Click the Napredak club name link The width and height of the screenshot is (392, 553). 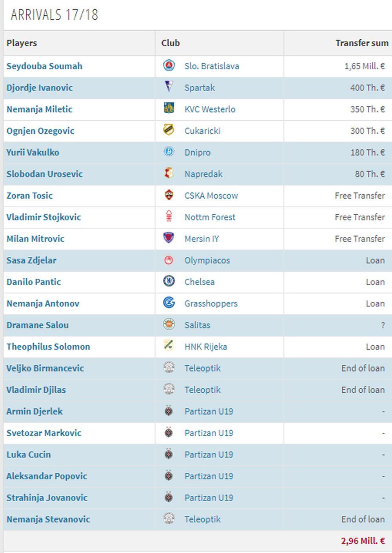click(x=203, y=174)
